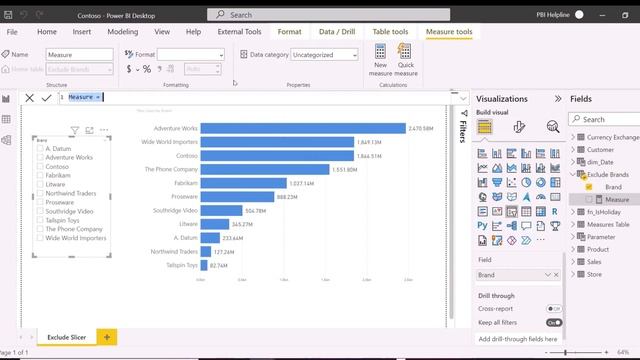This screenshot has width=640, height=360.
Task: Toggle Keep all filters switch
Action: 553,322
